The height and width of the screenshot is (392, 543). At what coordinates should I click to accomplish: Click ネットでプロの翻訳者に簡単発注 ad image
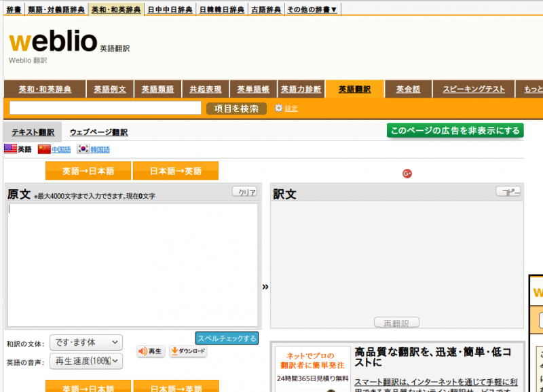tap(313, 369)
